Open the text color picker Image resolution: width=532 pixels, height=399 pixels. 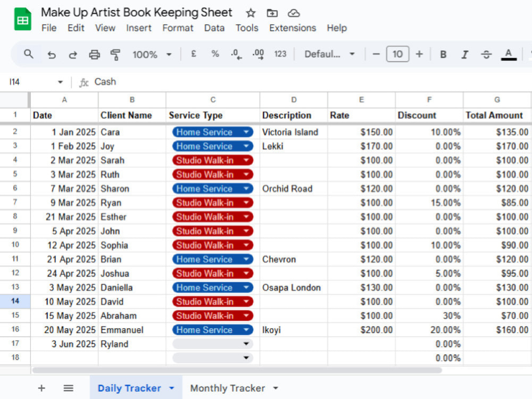click(x=508, y=55)
